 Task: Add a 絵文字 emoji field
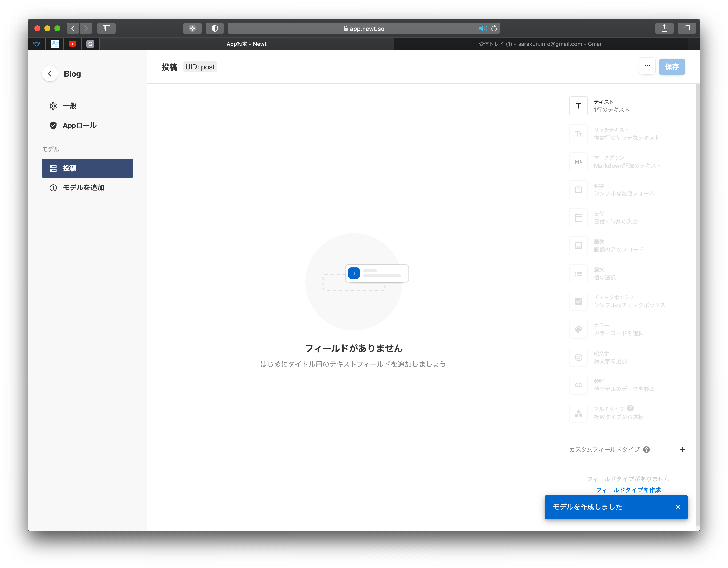[x=628, y=358]
